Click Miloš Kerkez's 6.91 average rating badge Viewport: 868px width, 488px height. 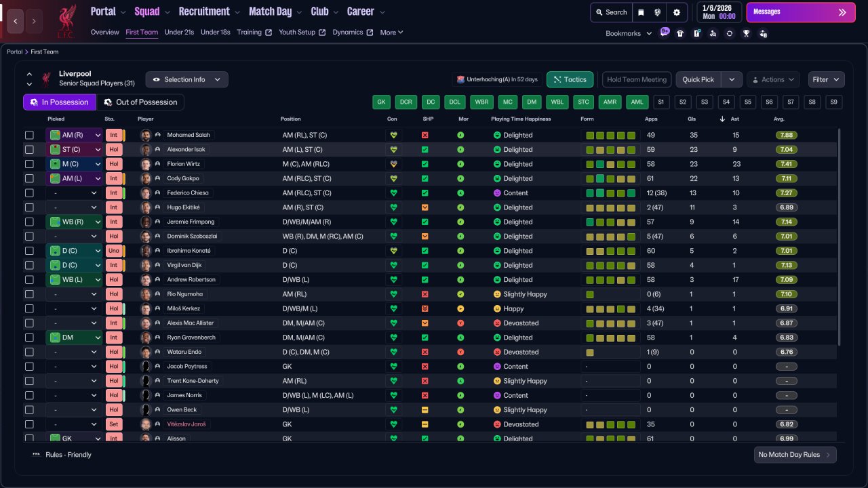pyautogui.click(x=787, y=308)
